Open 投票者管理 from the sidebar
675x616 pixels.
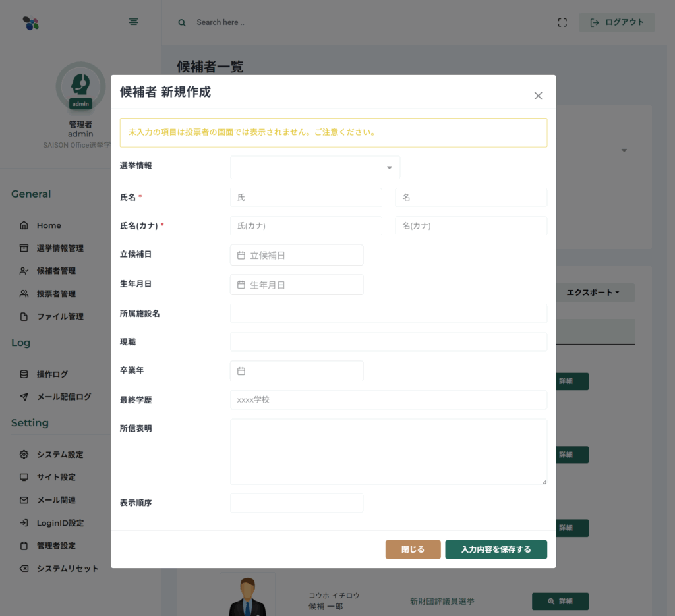click(56, 294)
